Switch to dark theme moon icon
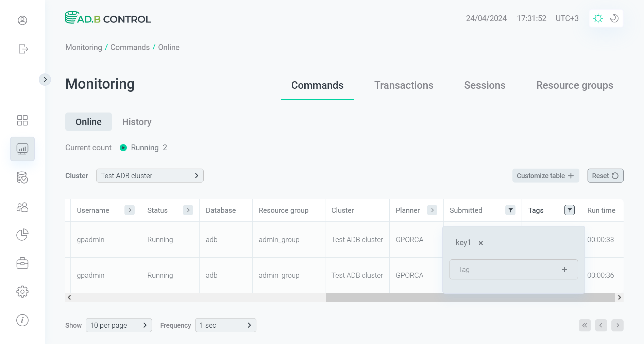Image resolution: width=644 pixels, height=344 pixels. coord(614,18)
